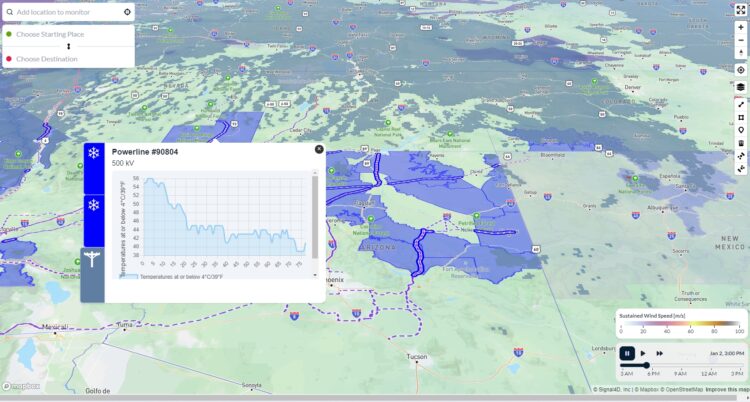
Task: Zoom out of the map
Action: click(741, 40)
